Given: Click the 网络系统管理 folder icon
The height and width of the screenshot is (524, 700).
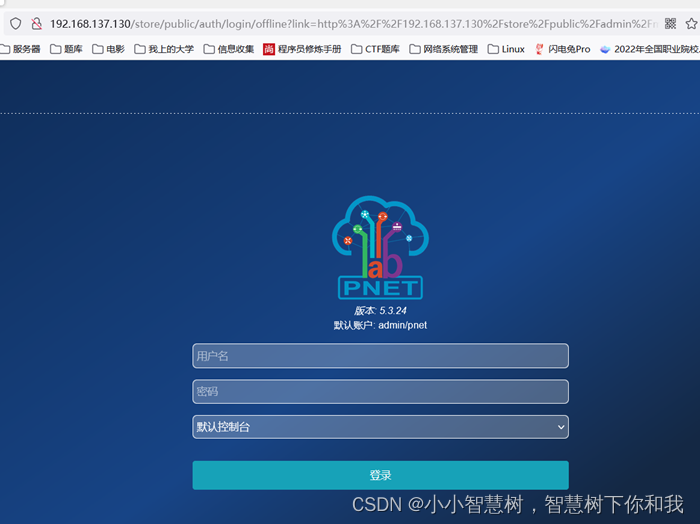Looking at the screenshot, I should pos(415,49).
